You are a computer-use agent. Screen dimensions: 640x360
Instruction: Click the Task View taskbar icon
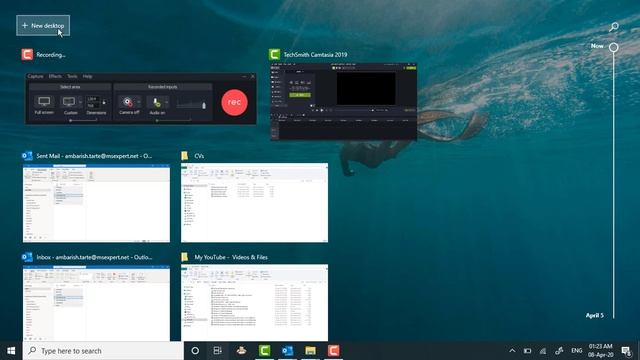tap(218, 351)
